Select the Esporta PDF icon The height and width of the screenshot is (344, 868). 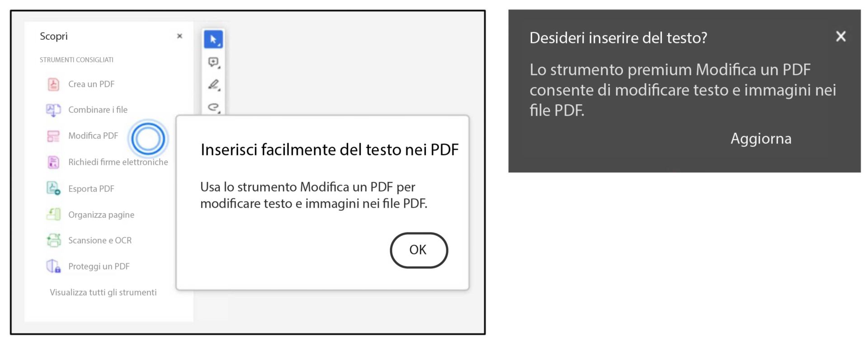click(x=53, y=188)
